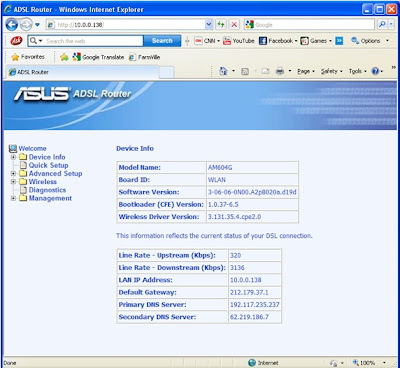Open the Tools menu
The width and height of the screenshot is (400, 368).
[357, 71]
